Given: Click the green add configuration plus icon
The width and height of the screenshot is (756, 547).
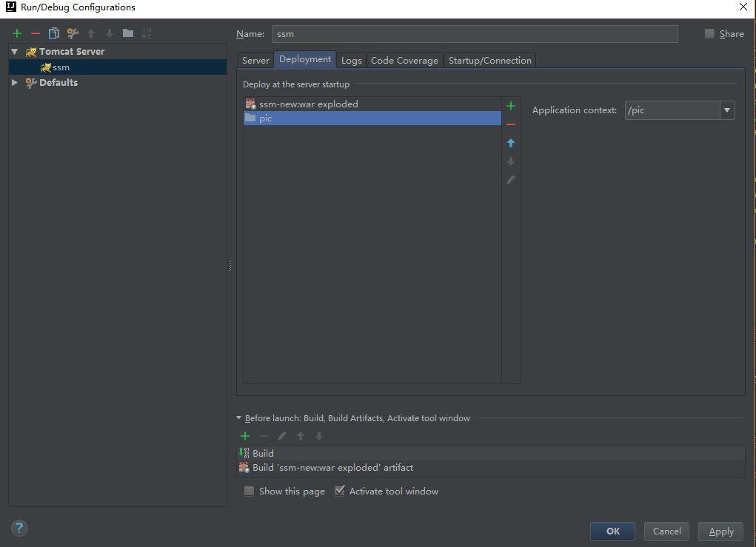Looking at the screenshot, I should coord(17,33).
